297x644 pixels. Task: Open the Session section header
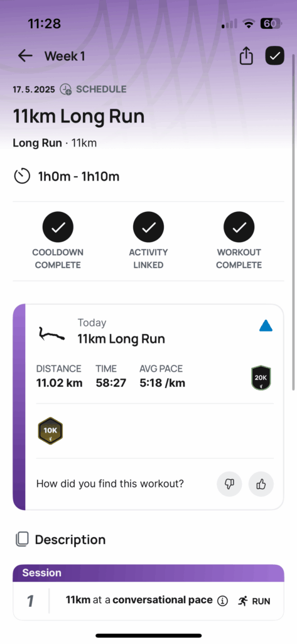coord(148,573)
